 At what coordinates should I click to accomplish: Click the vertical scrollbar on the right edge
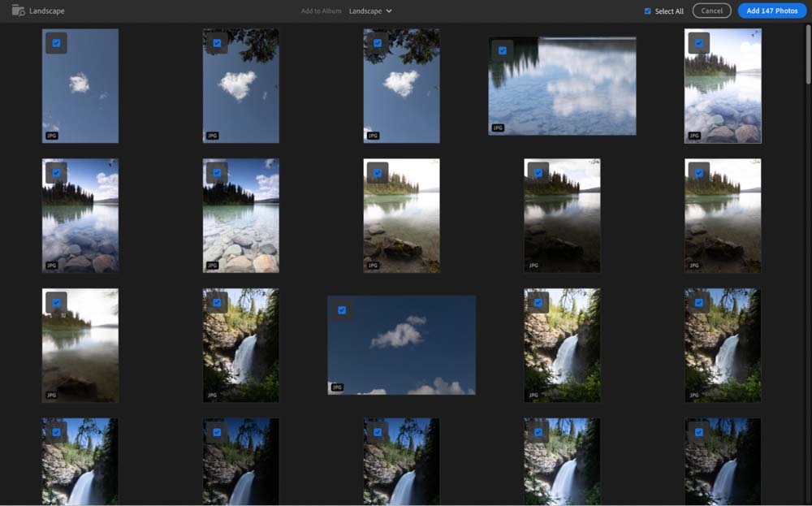[809, 54]
